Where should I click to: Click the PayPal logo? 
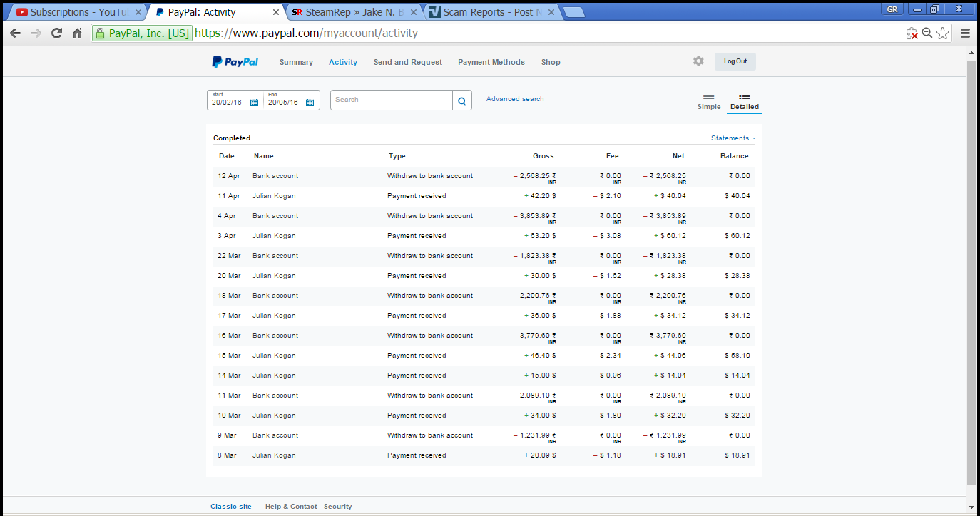pos(235,62)
